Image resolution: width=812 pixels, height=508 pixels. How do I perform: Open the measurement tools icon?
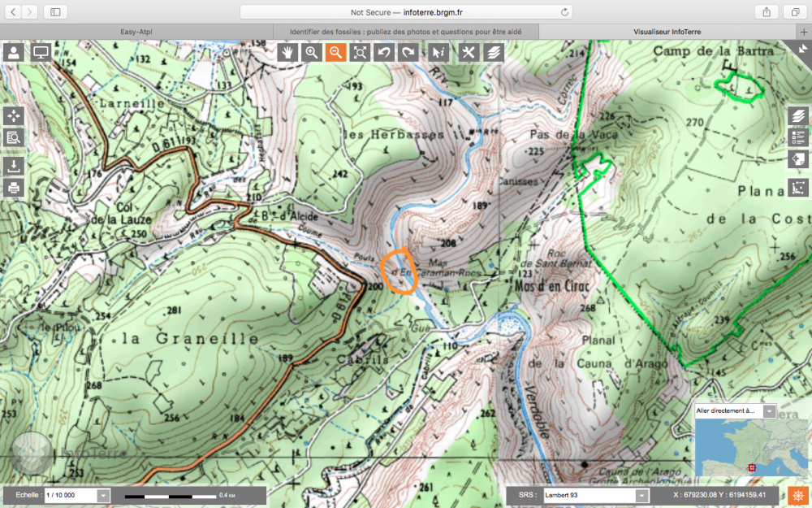pos(469,53)
